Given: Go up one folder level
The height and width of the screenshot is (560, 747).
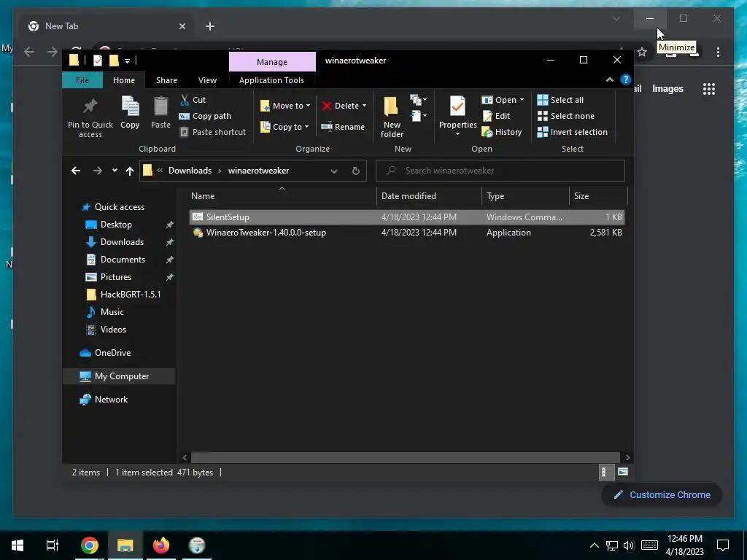Looking at the screenshot, I should click(x=130, y=171).
